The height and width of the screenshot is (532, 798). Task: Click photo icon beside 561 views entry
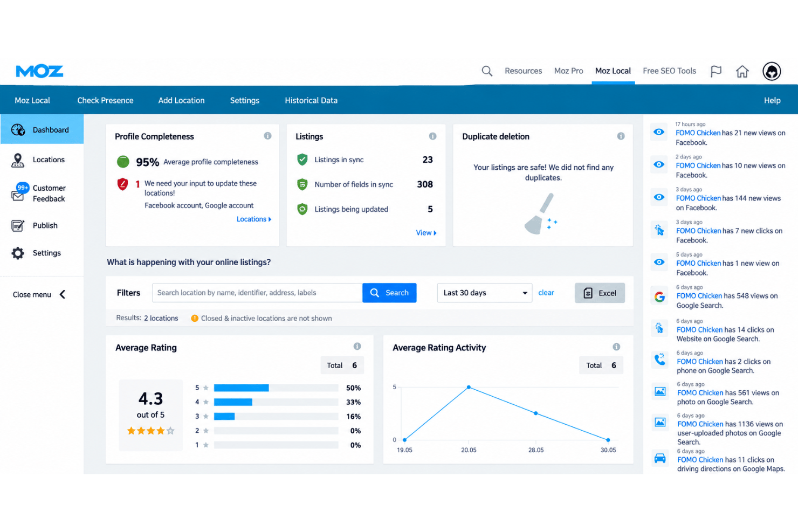pyautogui.click(x=660, y=392)
